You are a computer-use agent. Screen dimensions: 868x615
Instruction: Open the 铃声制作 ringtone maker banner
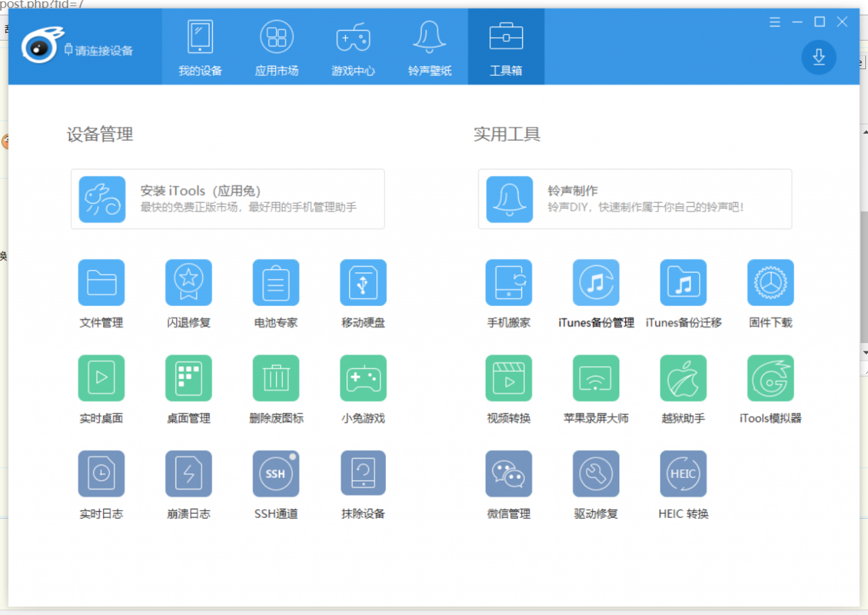[x=635, y=199]
